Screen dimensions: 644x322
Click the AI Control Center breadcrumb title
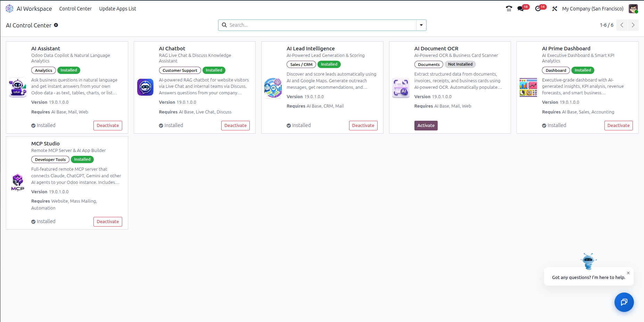point(28,25)
